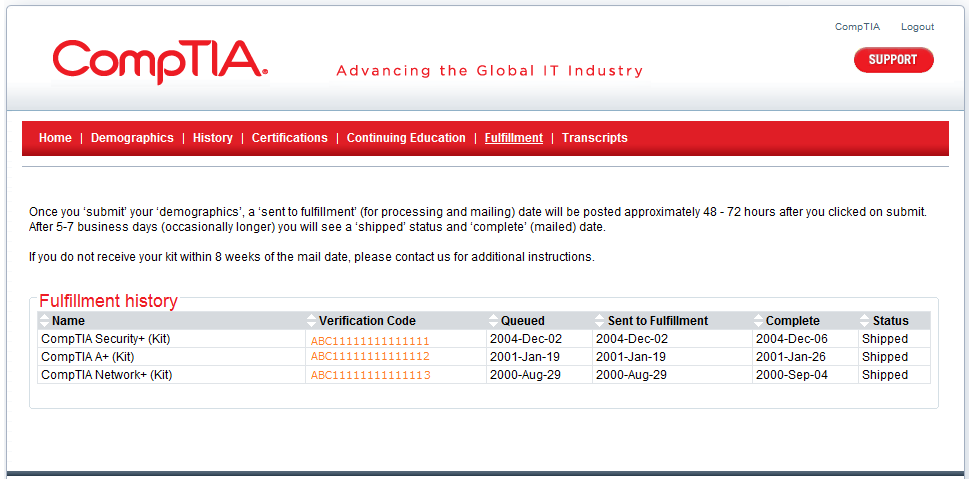969x483 pixels.
Task: Click the Fulfillment history heading
Action: pos(108,301)
